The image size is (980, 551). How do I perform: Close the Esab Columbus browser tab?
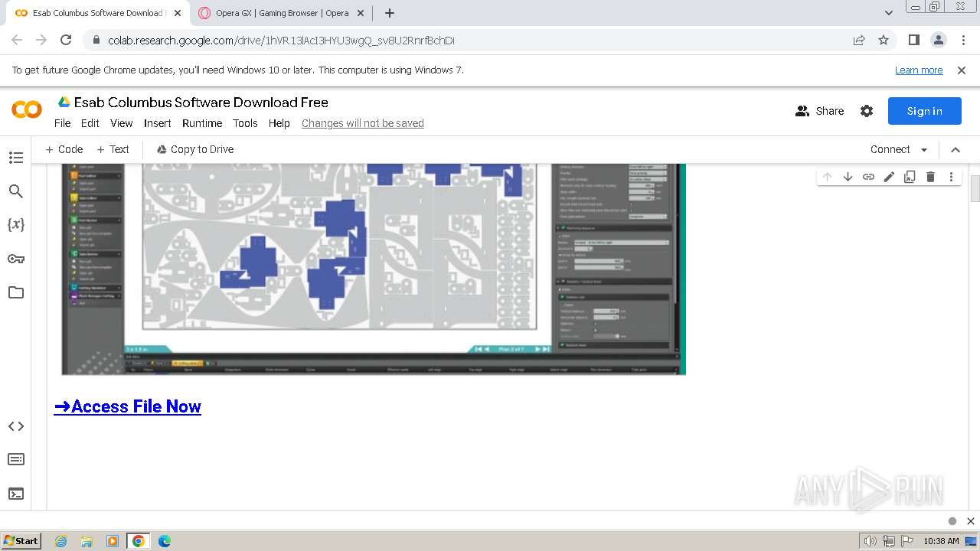(x=177, y=13)
